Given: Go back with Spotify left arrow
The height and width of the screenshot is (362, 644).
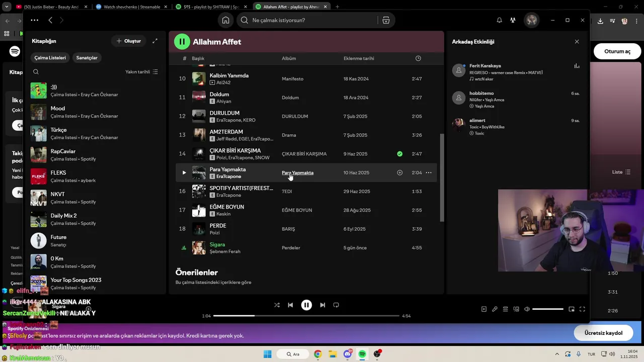Looking at the screenshot, I should [50, 20].
